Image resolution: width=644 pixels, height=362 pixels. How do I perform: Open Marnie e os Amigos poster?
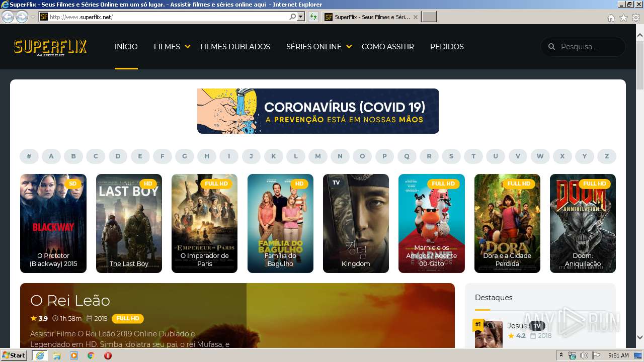click(432, 223)
